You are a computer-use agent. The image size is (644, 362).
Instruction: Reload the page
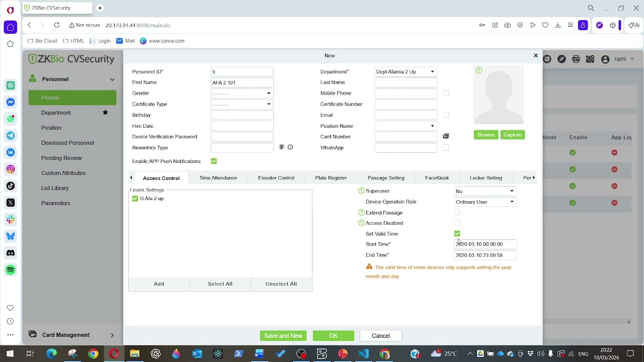pyautogui.click(x=57, y=25)
